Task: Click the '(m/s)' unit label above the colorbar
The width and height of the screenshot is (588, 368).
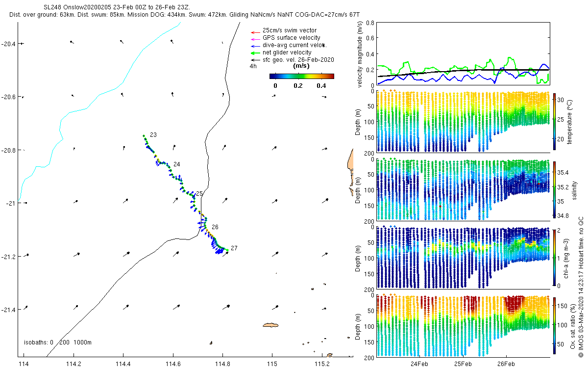Action: pos(301,66)
